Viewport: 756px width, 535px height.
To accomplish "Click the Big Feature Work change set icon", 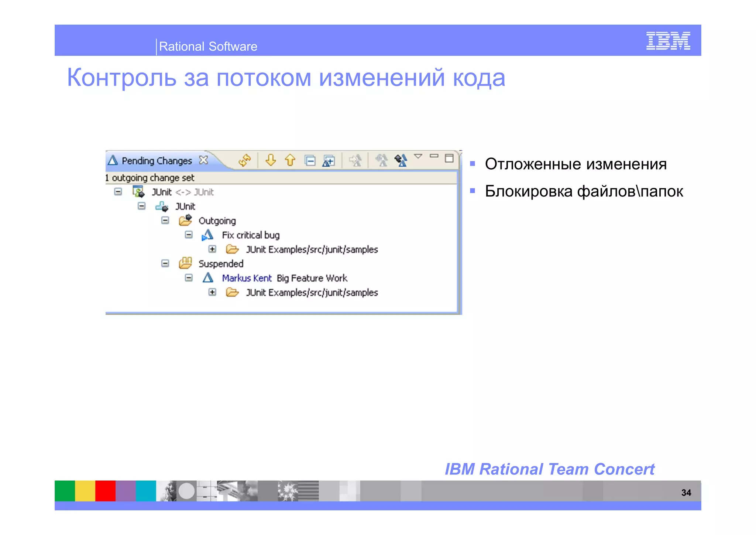I will click(208, 277).
